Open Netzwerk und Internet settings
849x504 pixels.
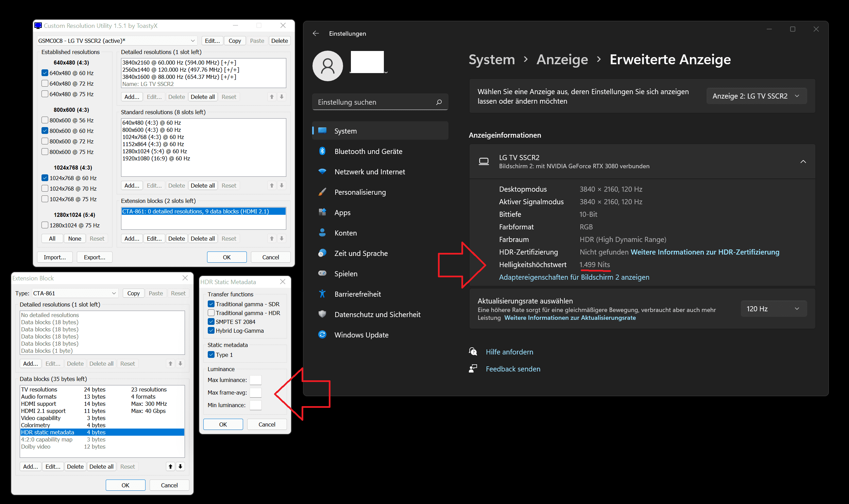click(380, 172)
